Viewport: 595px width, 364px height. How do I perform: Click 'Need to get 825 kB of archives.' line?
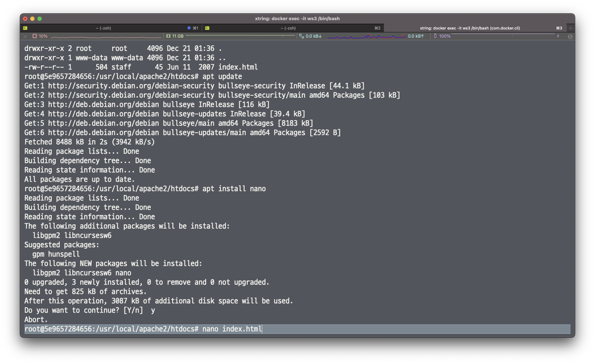point(85,291)
